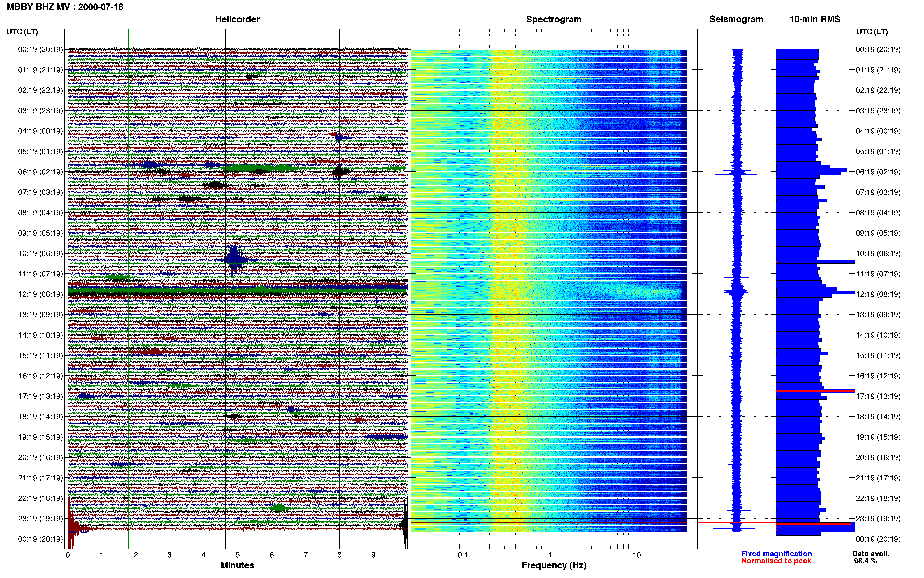Click the left 'UTC (LT)' axis label
924x578 pixels.
[x=22, y=32]
